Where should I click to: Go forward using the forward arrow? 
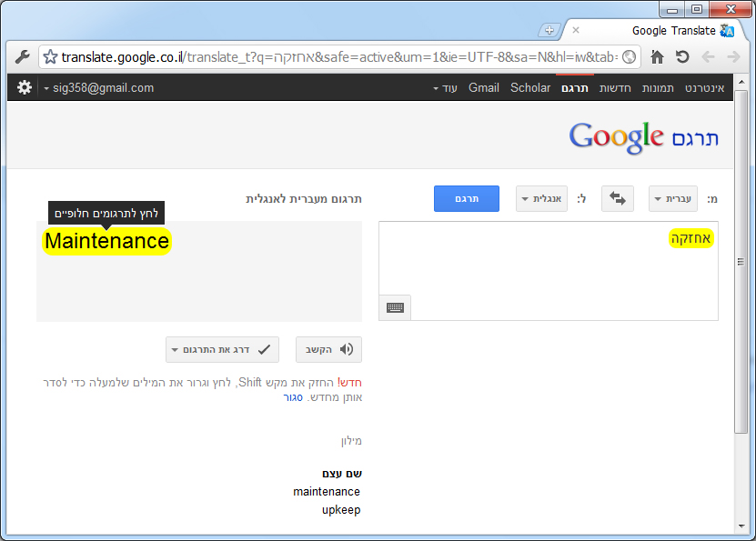733,57
